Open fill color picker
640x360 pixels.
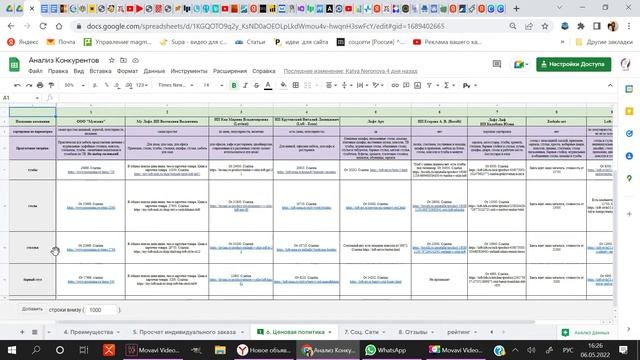284,85
